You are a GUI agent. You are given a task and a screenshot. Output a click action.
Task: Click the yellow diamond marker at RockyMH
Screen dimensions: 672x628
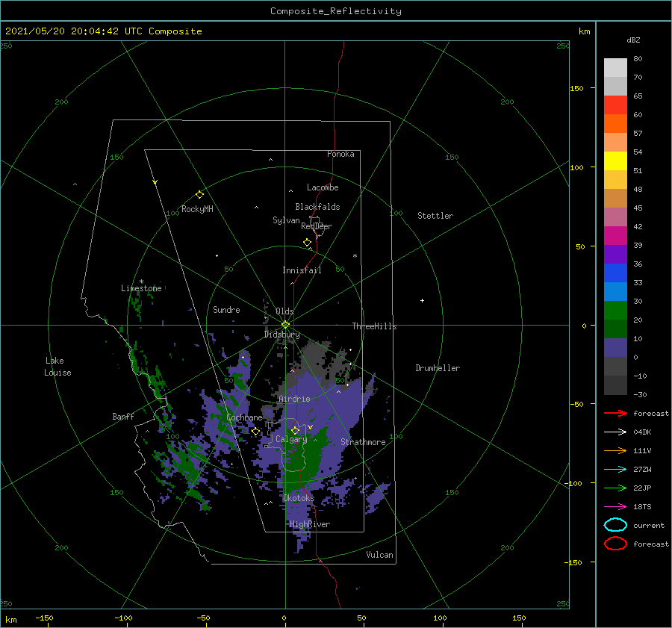pyautogui.click(x=199, y=195)
